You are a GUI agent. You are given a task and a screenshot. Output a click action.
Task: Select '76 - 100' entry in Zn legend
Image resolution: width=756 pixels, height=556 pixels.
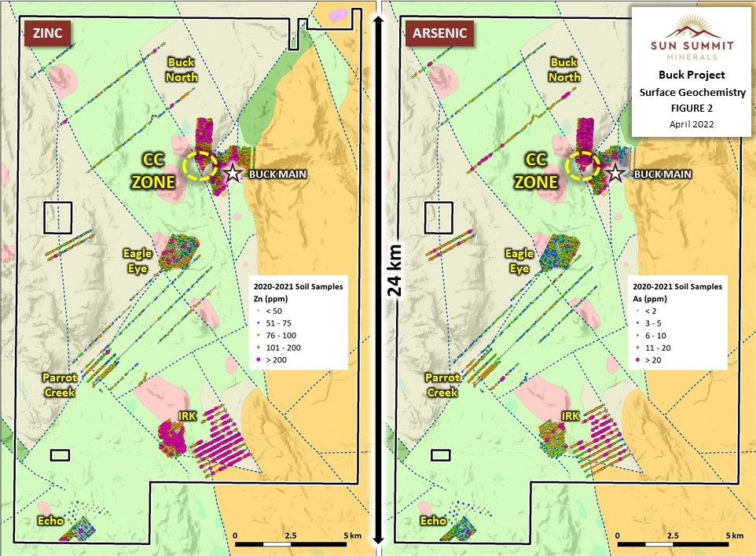(281, 336)
